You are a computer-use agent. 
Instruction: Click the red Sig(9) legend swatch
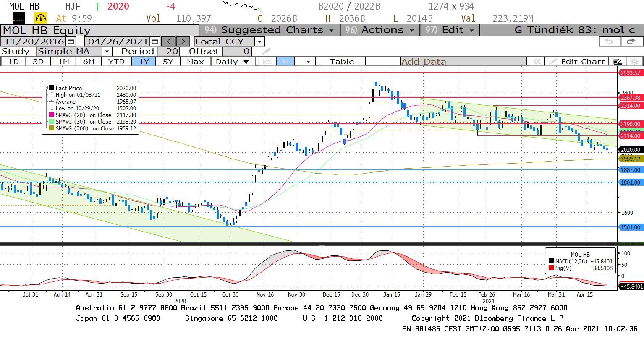(551, 268)
